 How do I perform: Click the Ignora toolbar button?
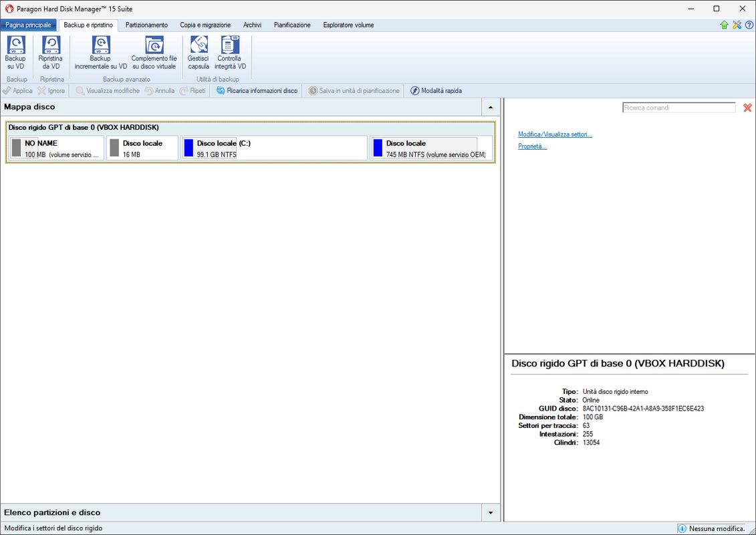[x=51, y=91]
